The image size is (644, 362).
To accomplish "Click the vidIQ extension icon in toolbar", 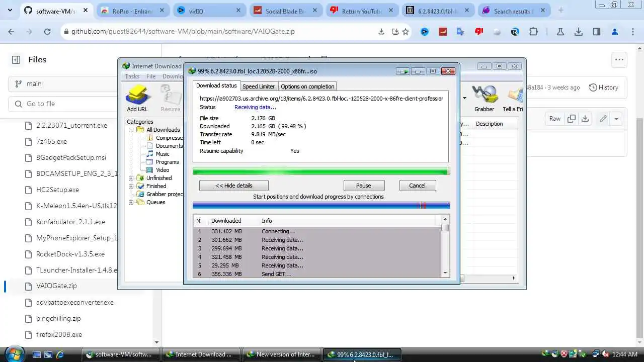I will [x=425, y=31].
